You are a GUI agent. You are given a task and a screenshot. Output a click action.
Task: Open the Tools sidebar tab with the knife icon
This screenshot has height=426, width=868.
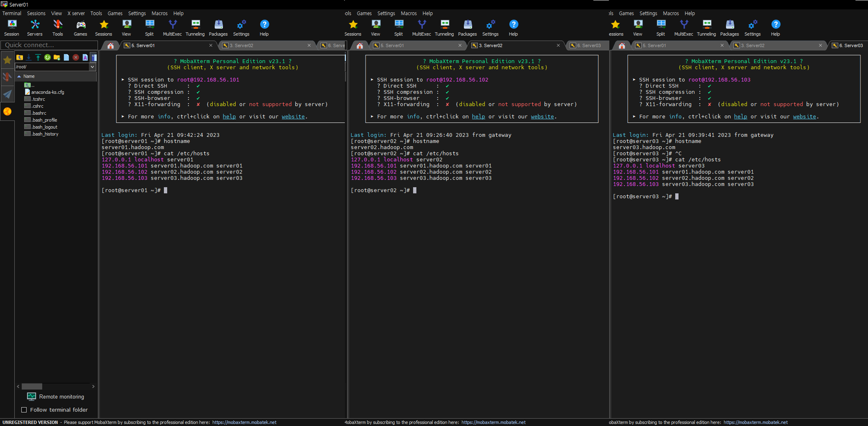point(7,77)
